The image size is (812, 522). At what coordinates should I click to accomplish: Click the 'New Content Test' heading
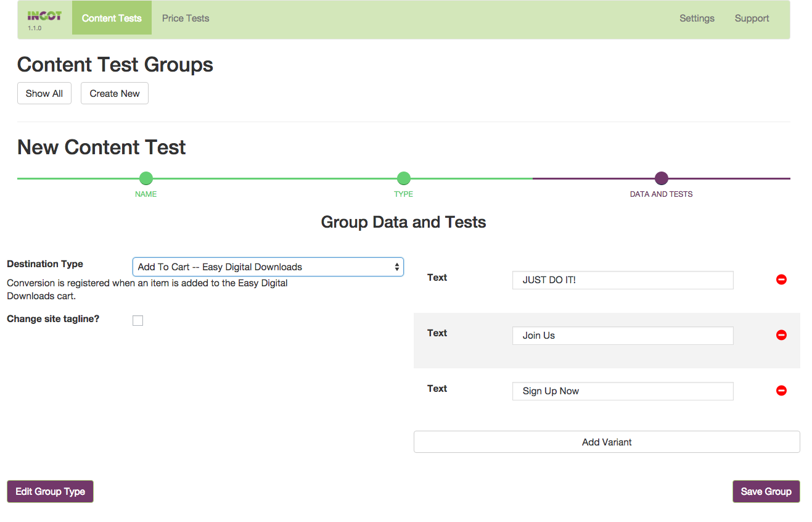point(102,147)
